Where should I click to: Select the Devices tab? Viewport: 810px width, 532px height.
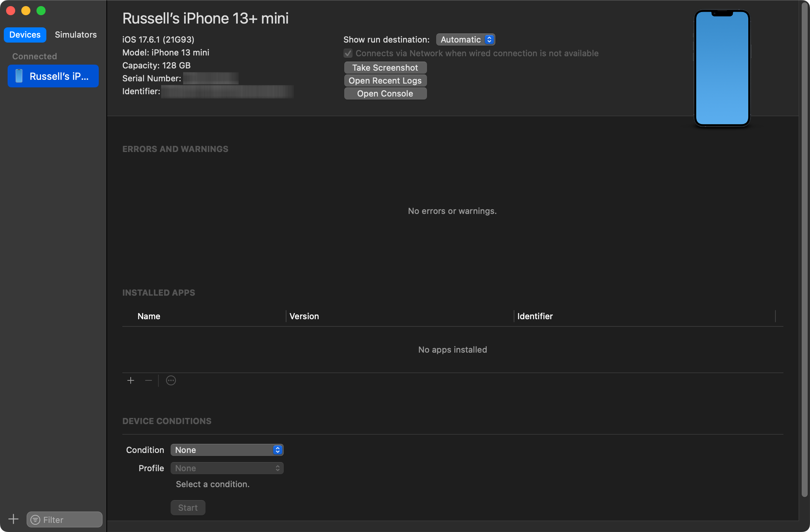pyautogui.click(x=25, y=35)
